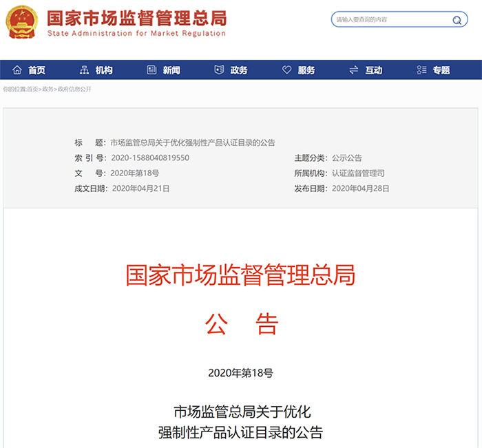Image resolution: width=482 pixels, height=448 pixels.
Task: Open the 新闻 menu item
Action: [171, 70]
